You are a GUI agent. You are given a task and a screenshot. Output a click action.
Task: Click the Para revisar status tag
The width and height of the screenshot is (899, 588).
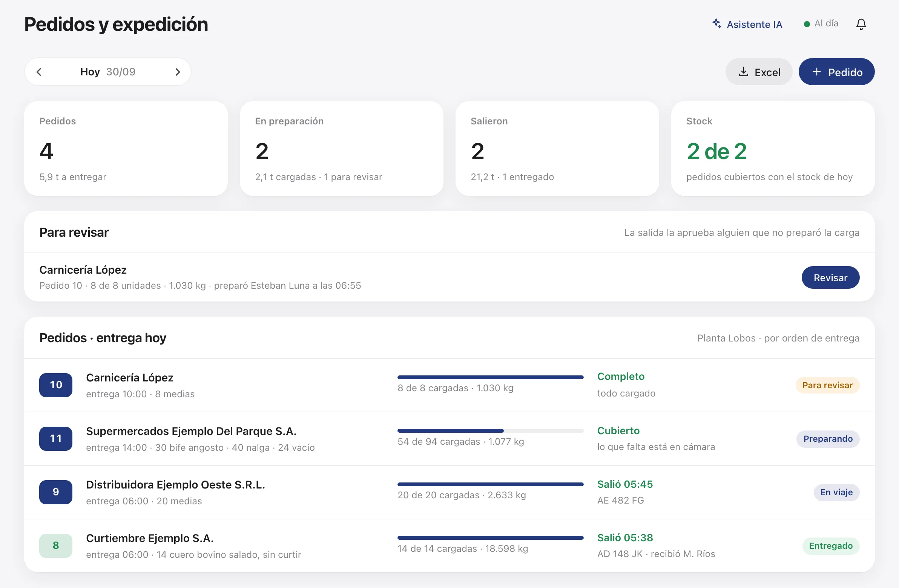827,385
